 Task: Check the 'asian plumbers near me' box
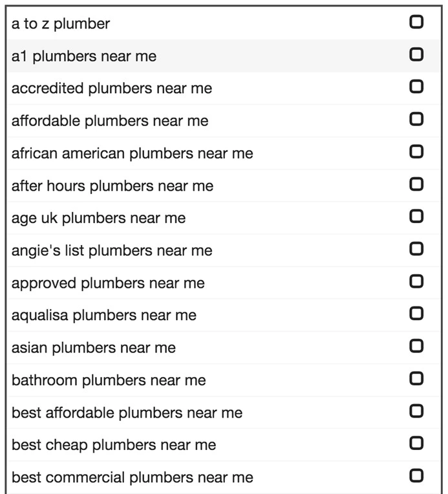417,346
